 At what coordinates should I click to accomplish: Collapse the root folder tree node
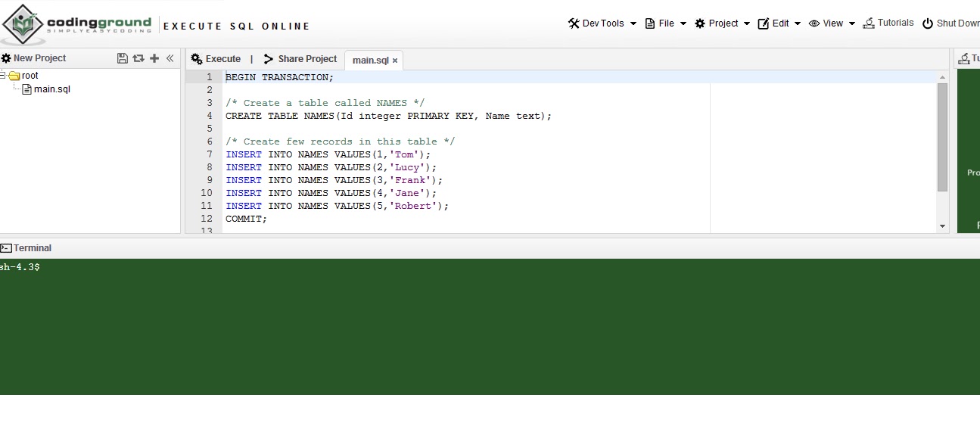click(3, 75)
